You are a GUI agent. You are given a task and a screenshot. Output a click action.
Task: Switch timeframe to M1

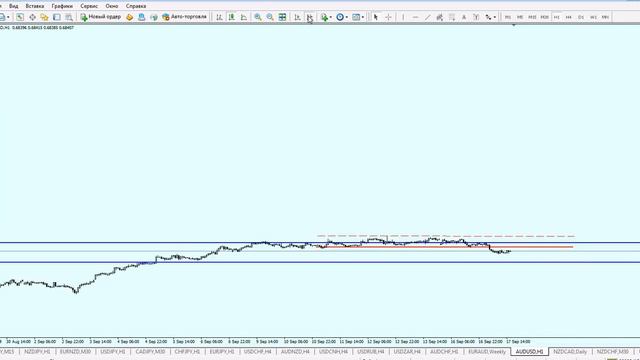coord(508,17)
